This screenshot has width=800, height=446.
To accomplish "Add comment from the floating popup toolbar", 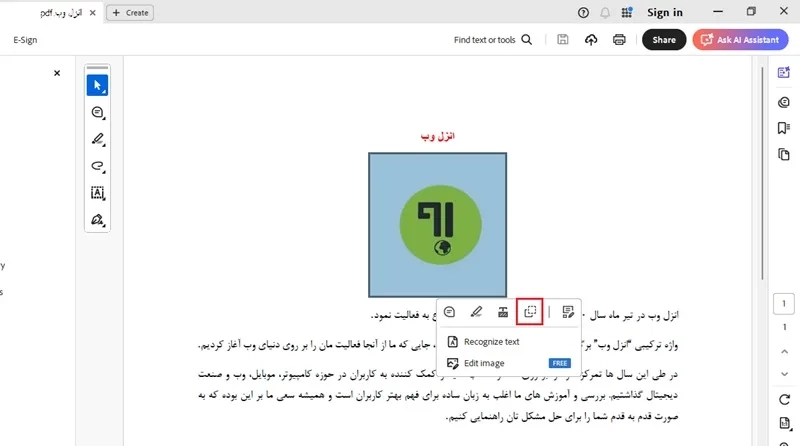I will (x=449, y=312).
